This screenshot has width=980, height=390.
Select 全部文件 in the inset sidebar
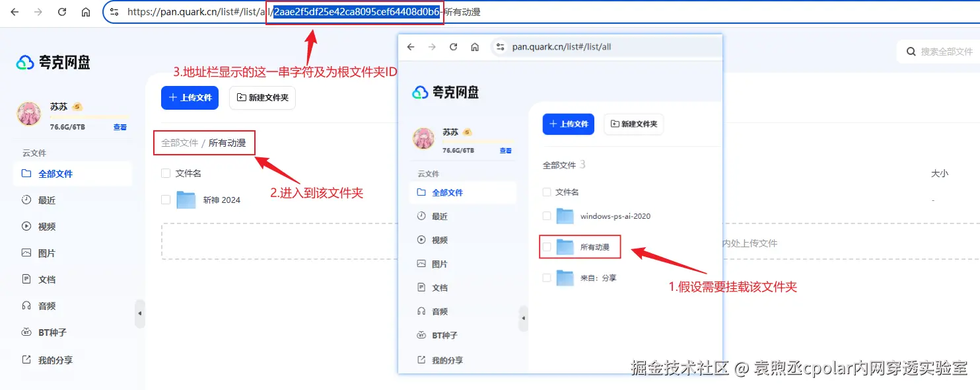click(462, 192)
